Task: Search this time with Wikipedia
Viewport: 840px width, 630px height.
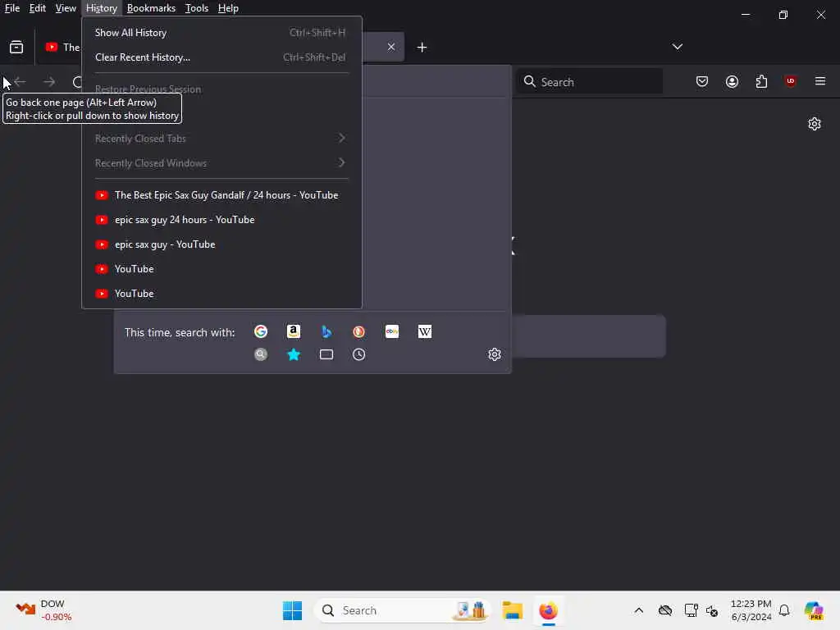Action: [425, 331]
